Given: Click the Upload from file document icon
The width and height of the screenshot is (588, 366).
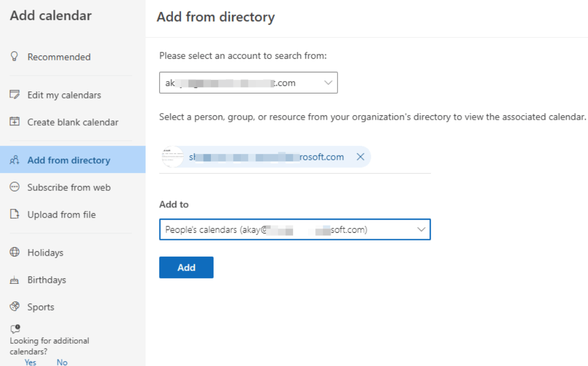Looking at the screenshot, I should tap(15, 214).
